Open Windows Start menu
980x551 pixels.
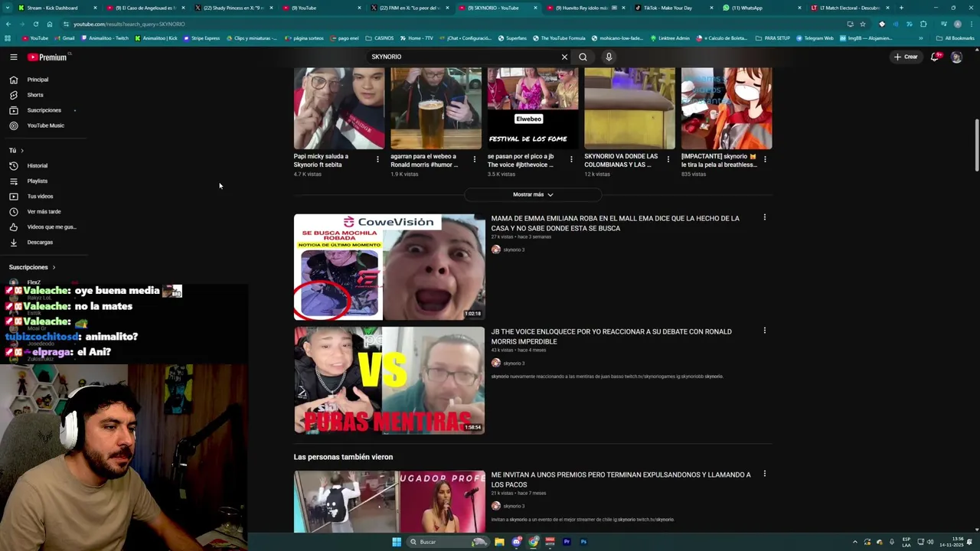tap(397, 542)
